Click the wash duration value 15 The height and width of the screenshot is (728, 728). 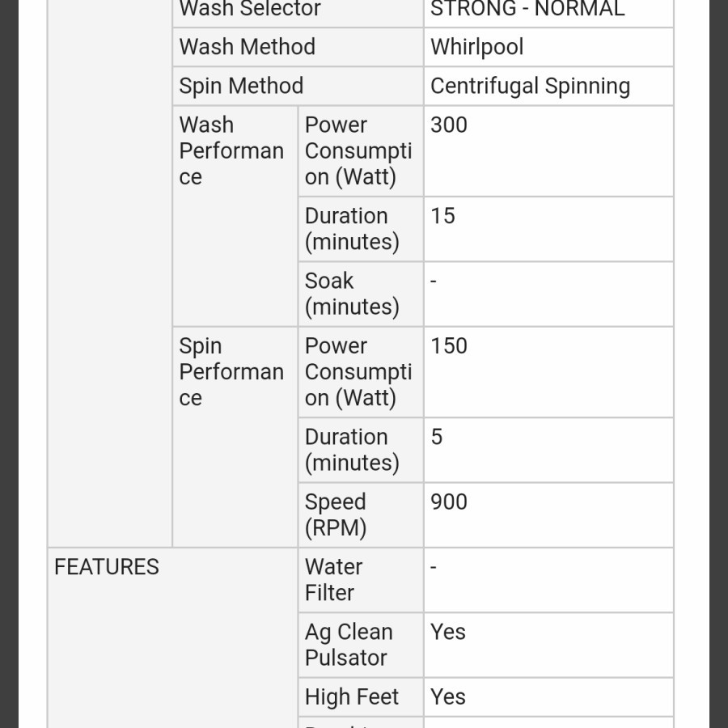point(442,216)
